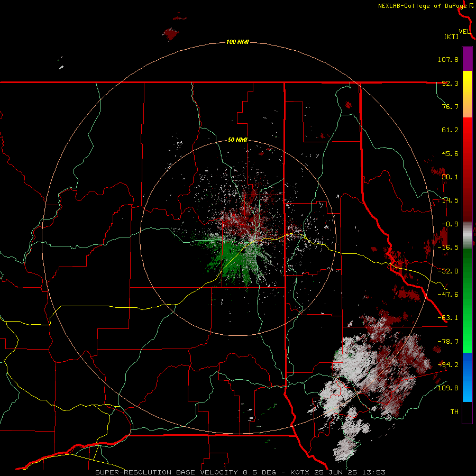Pick the purple segment of the velocity color bar
476x476 pixels.
coord(467,59)
